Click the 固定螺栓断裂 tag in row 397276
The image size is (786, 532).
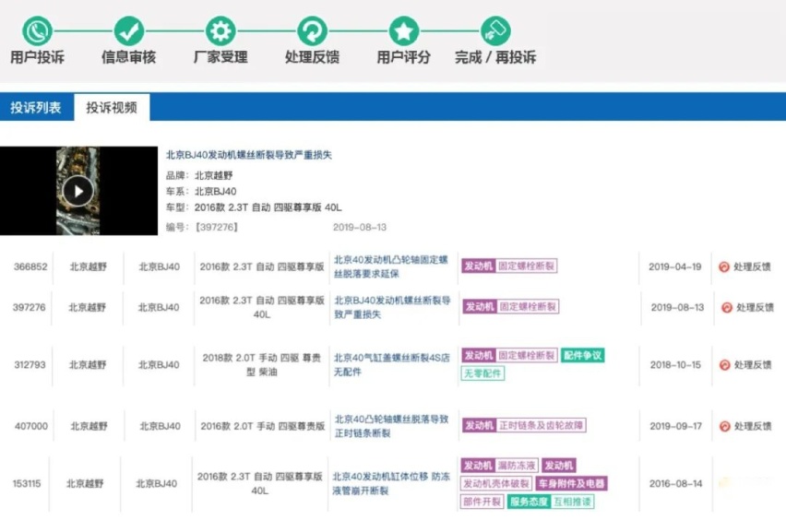click(x=528, y=307)
